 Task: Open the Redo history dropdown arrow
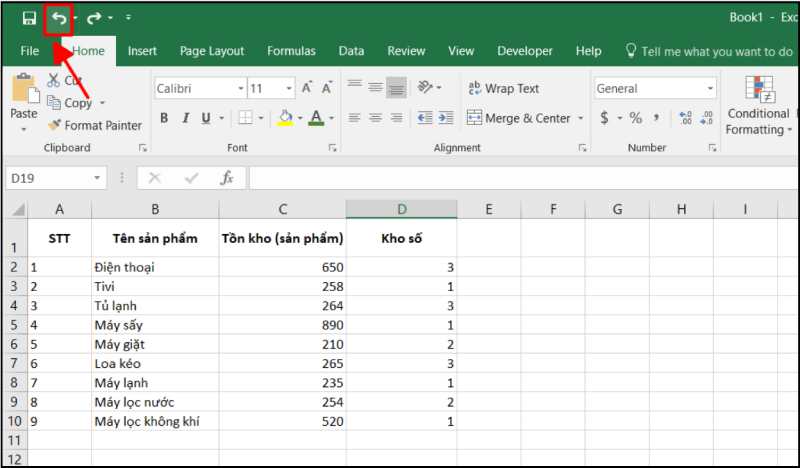(110, 18)
